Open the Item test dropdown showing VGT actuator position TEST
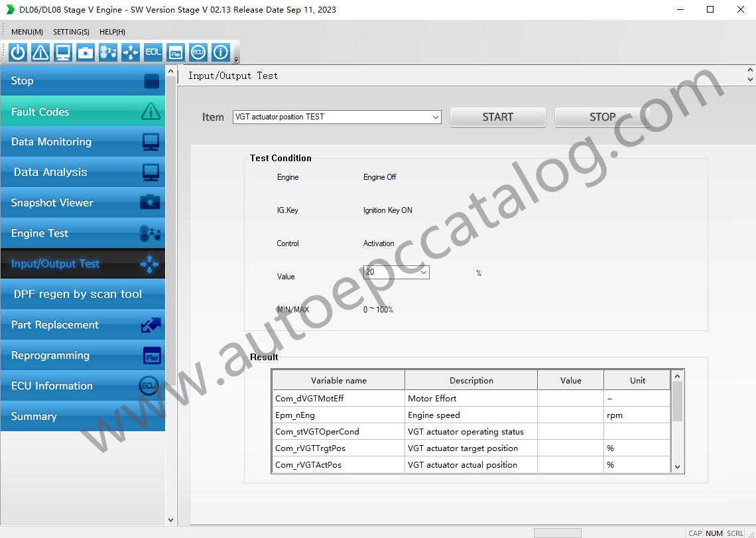756x538 pixels. point(436,117)
